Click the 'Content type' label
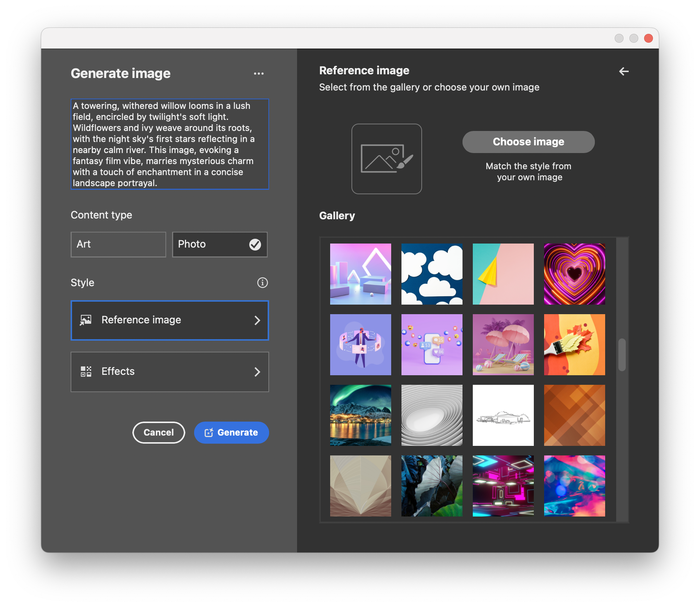 101,215
